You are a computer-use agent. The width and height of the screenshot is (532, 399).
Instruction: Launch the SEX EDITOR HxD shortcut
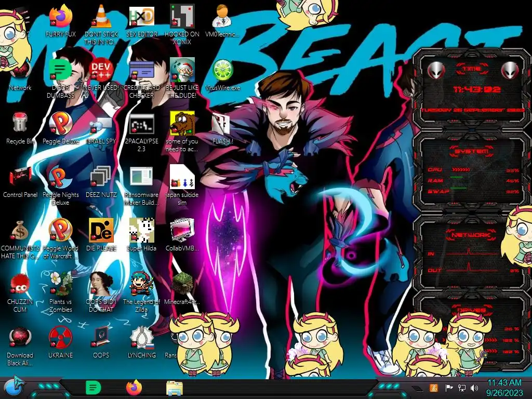point(141,16)
